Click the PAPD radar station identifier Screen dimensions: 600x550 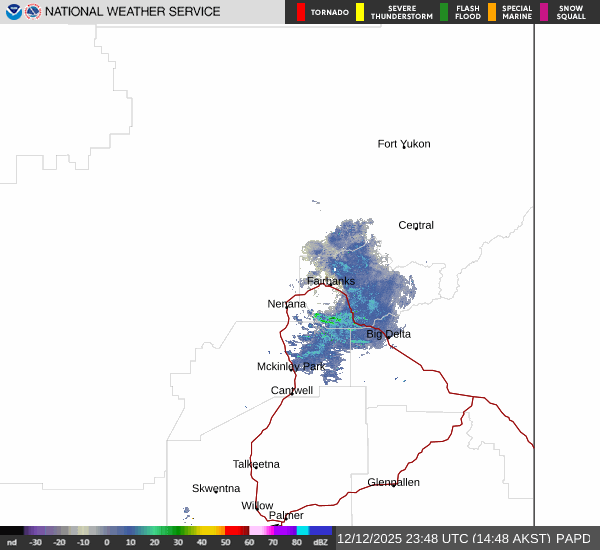tap(574, 538)
